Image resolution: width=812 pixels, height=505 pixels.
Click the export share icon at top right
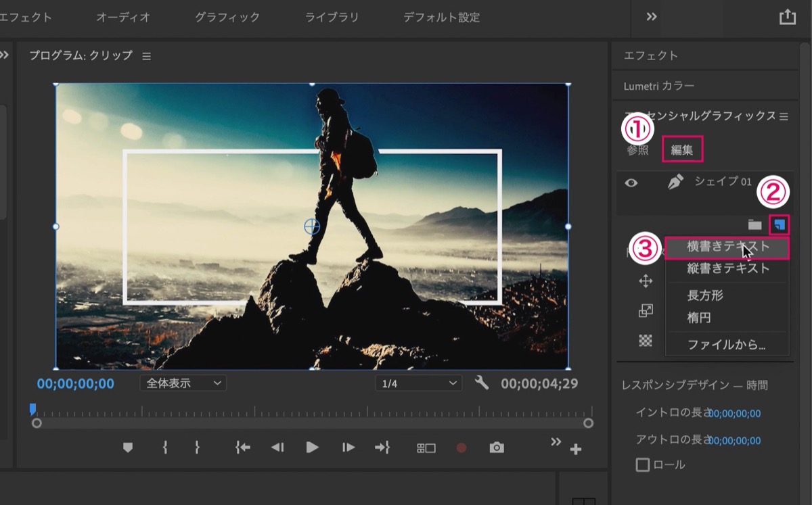point(787,17)
